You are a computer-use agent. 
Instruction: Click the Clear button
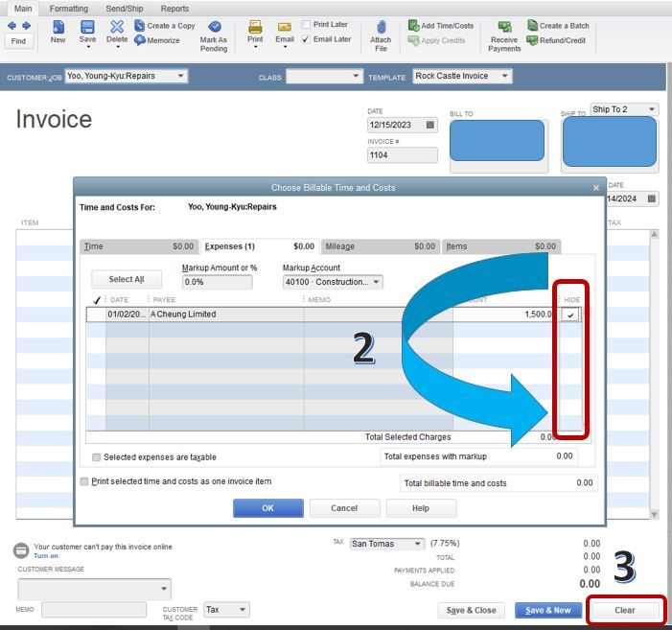625,610
